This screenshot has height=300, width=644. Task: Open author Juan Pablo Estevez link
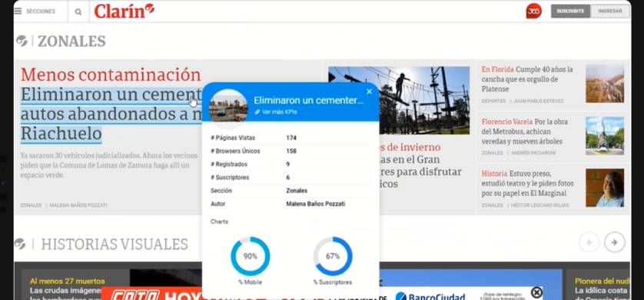pyautogui.click(x=538, y=101)
